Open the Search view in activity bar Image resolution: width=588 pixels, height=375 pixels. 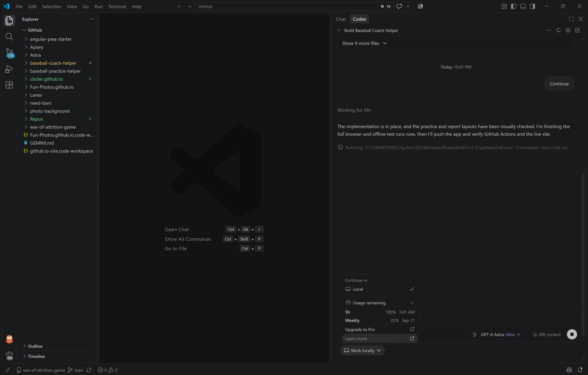point(9,37)
